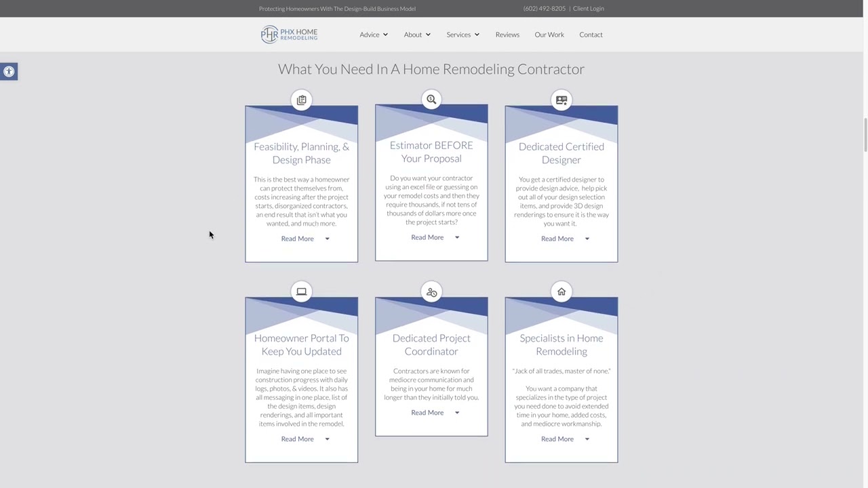Expand Read More under Feasibility, Planning, & Design
This screenshot has height=488, width=868.
pyautogui.click(x=305, y=239)
